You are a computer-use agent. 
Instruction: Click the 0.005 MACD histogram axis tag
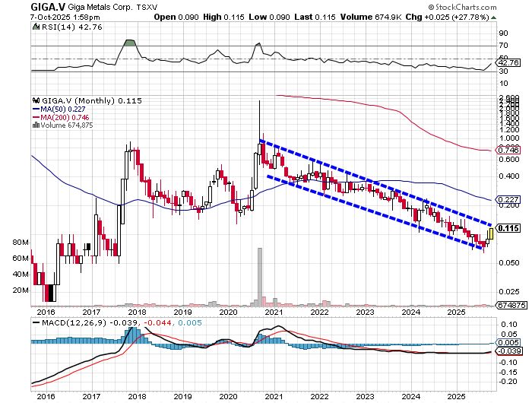pyautogui.click(x=508, y=343)
